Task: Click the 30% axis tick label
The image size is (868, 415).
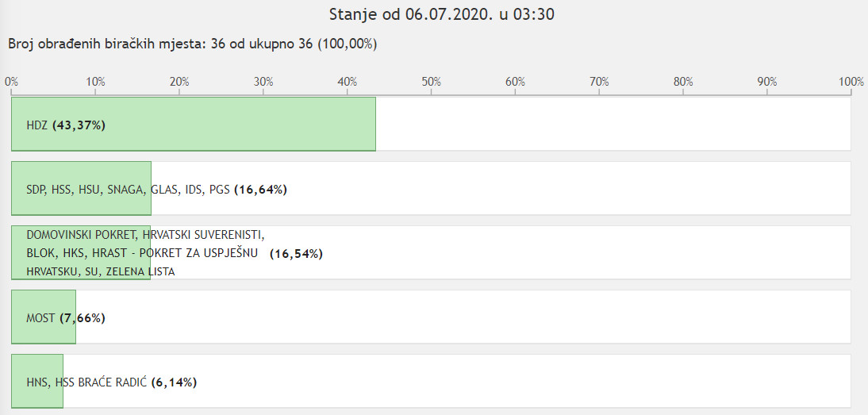Action: pyautogui.click(x=263, y=82)
